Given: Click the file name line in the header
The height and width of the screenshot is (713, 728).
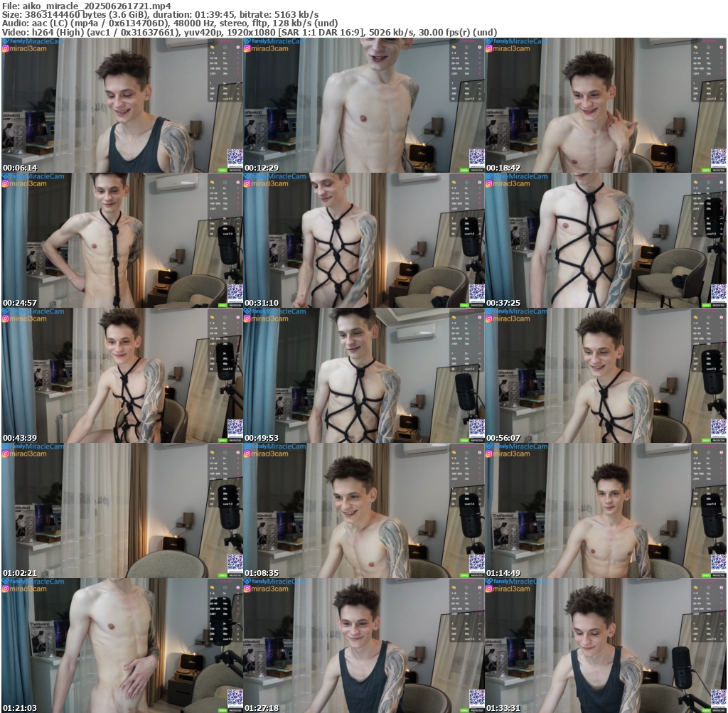Looking at the screenshot, I should pos(87,5).
